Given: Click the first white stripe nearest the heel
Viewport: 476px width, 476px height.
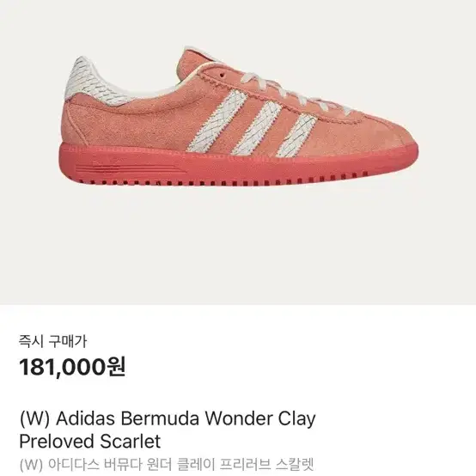Looking at the screenshot, I should point(217,121).
